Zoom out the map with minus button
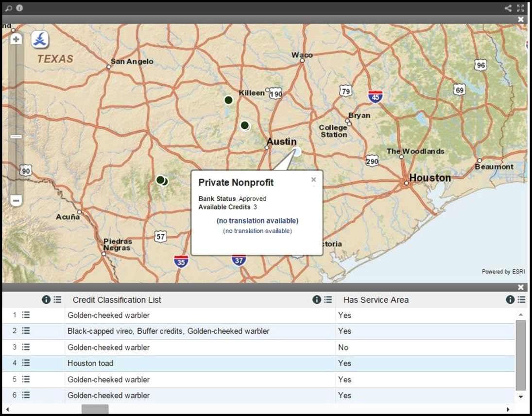Screen dimensions: 532x416 click(x=16, y=200)
